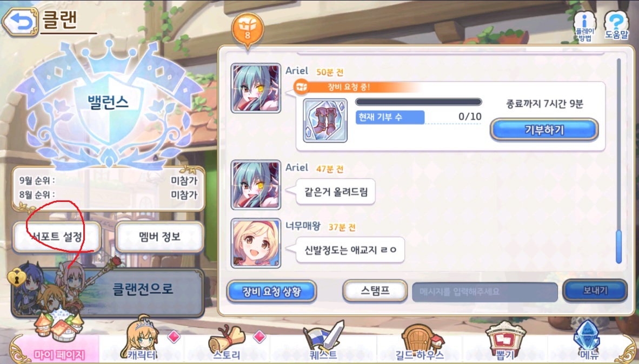Donate equipment with the 기부하기 button
The image size is (639, 364).
[x=544, y=130]
